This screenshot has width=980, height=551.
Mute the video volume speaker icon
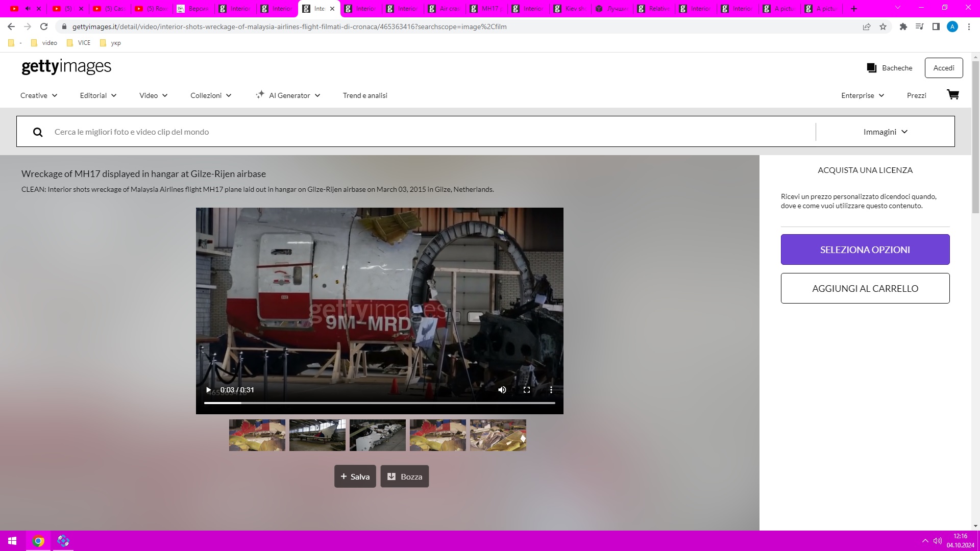502,390
